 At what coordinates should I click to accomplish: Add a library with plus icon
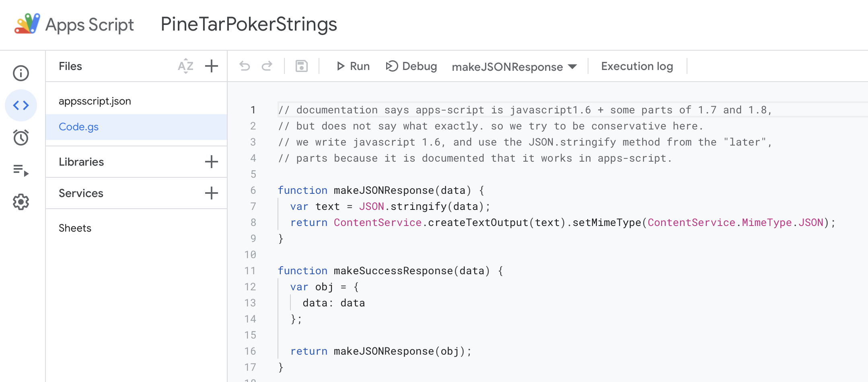pyautogui.click(x=212, y=162)
